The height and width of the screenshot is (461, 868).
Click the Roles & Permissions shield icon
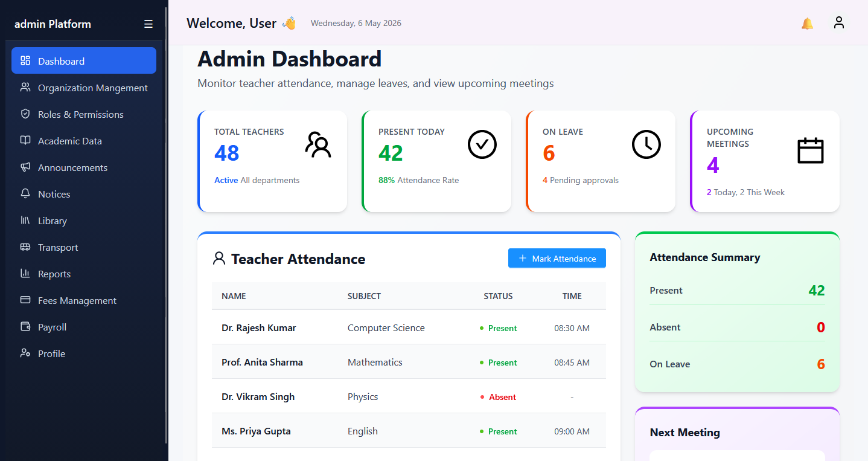[x=25, y=114]
